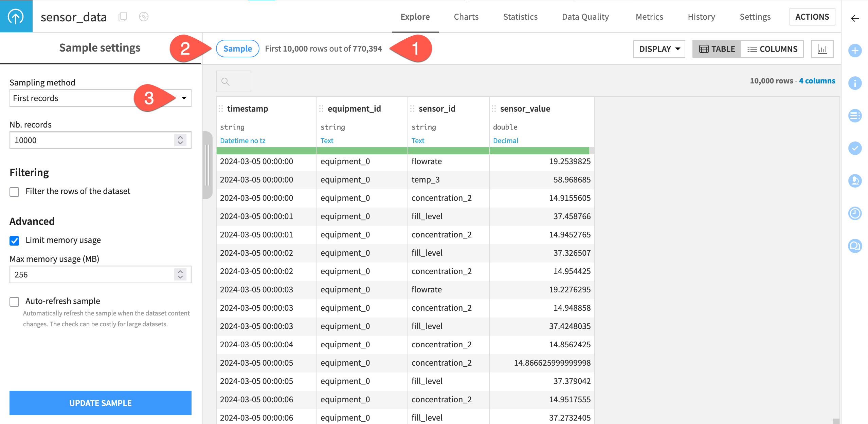Switch to the Charts tab
Image resolution: width=868 pixels, height=424 pixels.
coord(466,17)
